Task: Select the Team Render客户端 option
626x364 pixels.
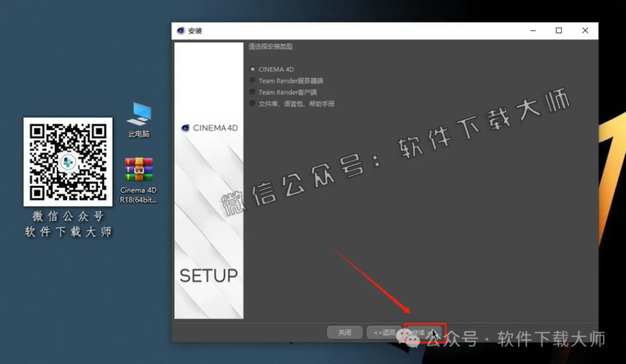Action: [x=252, y=92]
